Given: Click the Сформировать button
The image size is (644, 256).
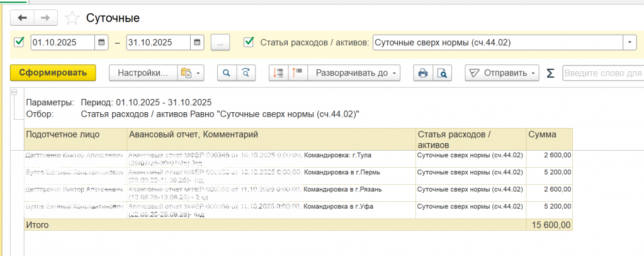Looking at the screenshot, I should tap(53, 73).
